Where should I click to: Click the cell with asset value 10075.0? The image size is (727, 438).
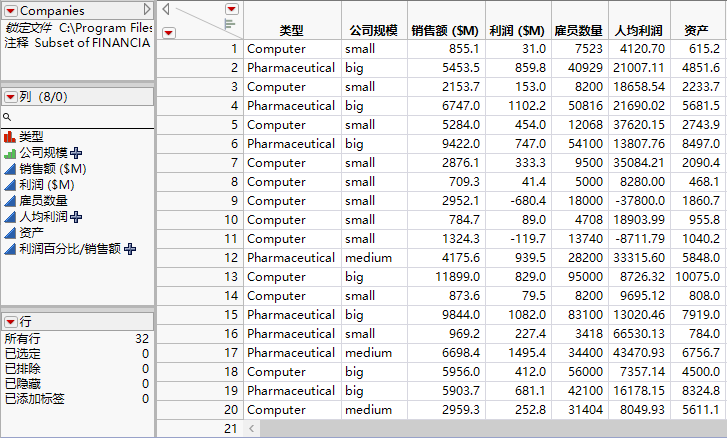pyautogui.click(x=698, y=277)
